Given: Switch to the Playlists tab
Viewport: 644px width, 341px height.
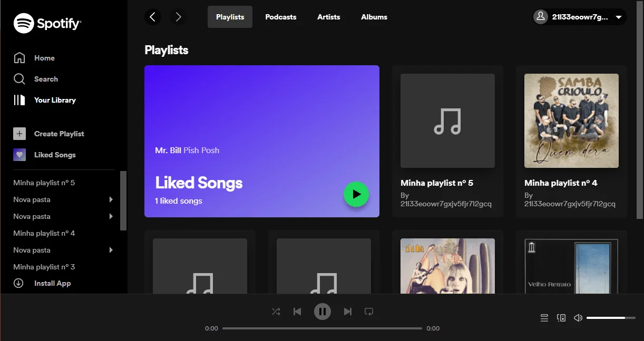Looking at the screenshot, I should tap(230, 17).
